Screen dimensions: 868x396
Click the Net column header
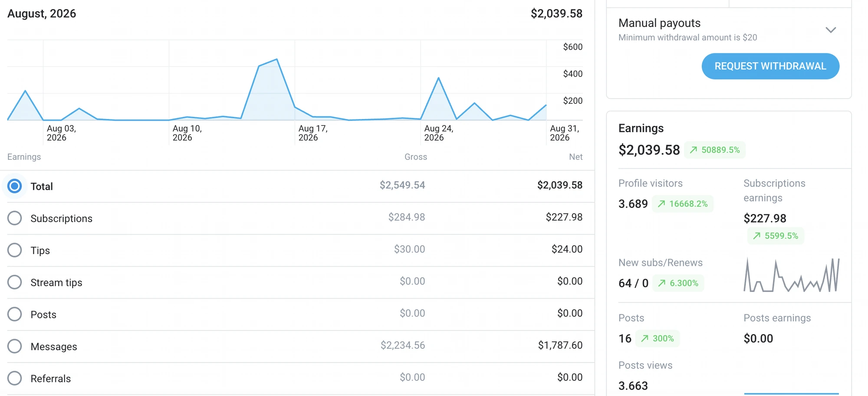[576, 157]
